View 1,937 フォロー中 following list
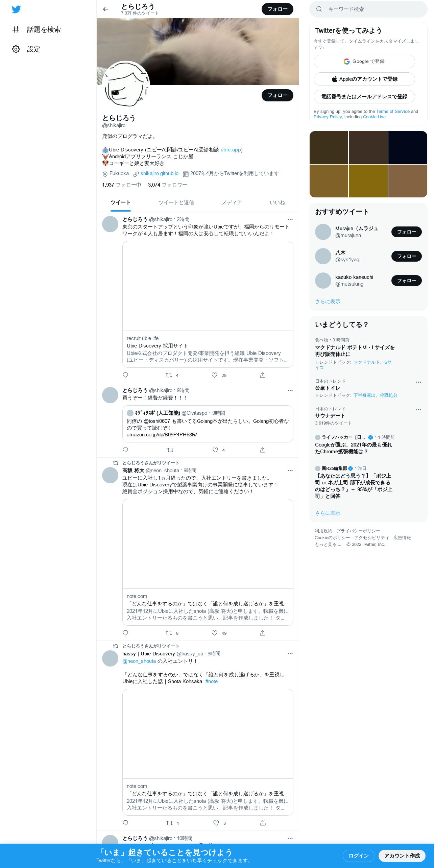Screen dimensions: 434x868 coord(121,185)
